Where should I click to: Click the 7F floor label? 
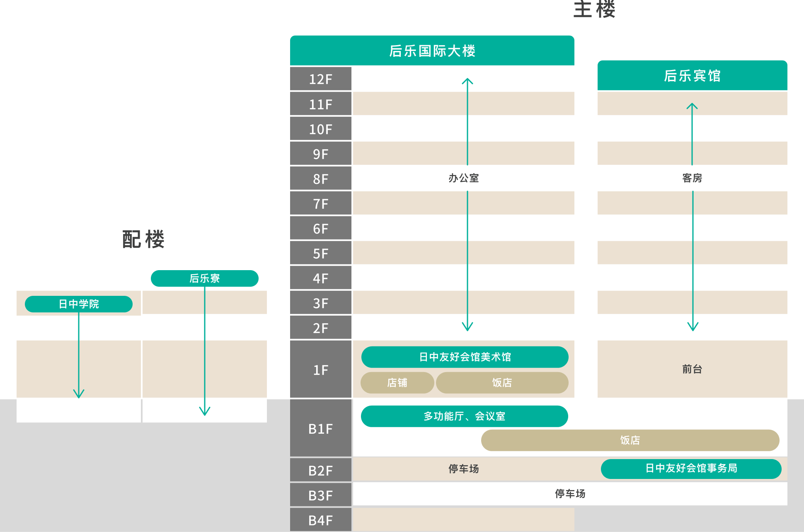(321, 203)
